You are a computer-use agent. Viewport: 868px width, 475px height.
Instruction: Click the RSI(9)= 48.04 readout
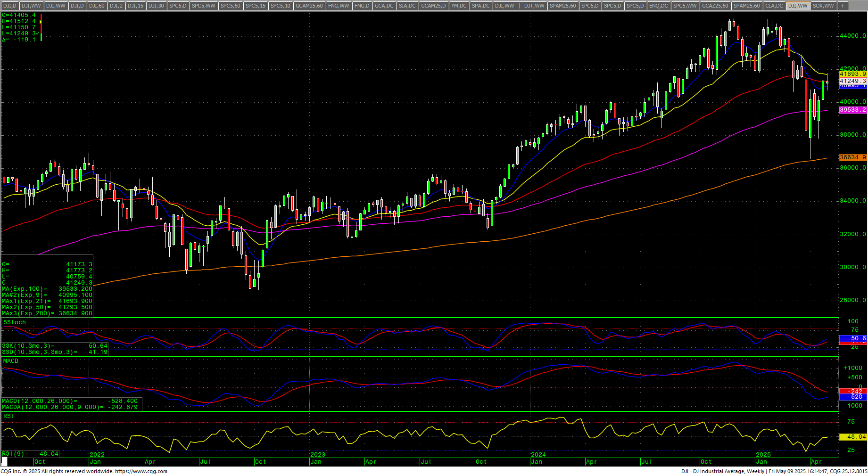point(30,454)
